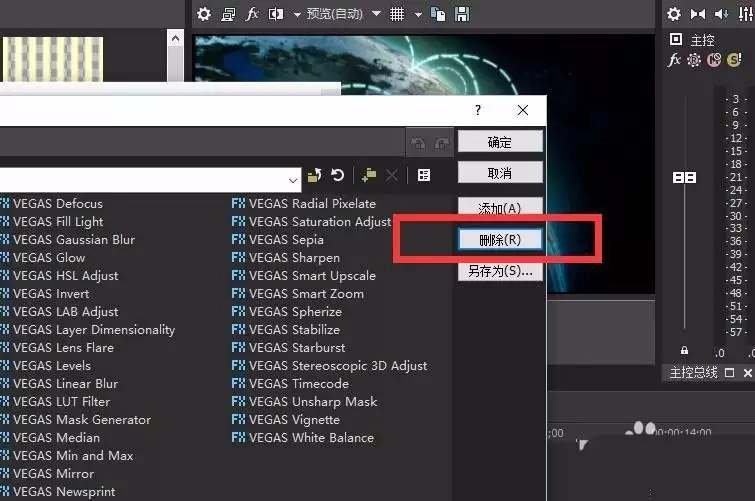Select VEGAS Defocus plug-in
Image resolution: width=755 pixels, height=501 pixels.
click(x=52, y=203)
